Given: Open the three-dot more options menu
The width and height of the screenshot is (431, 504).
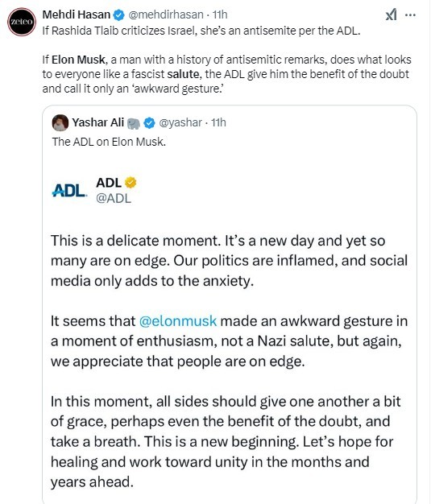Looking at the screenshot, I should point(410,14).
